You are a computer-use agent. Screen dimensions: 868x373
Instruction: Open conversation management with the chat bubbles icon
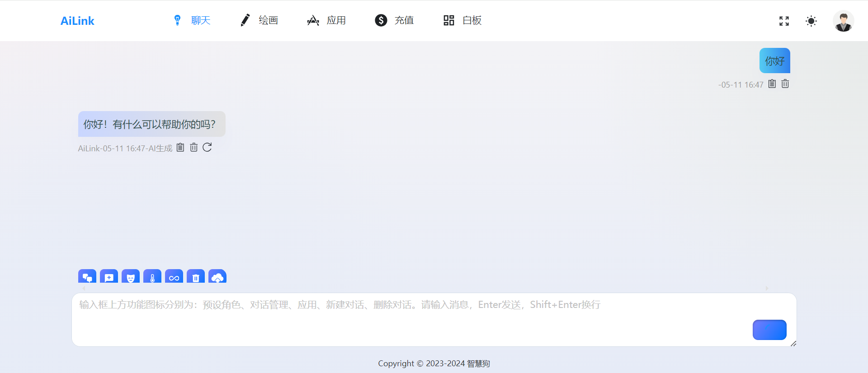point(87,277)
